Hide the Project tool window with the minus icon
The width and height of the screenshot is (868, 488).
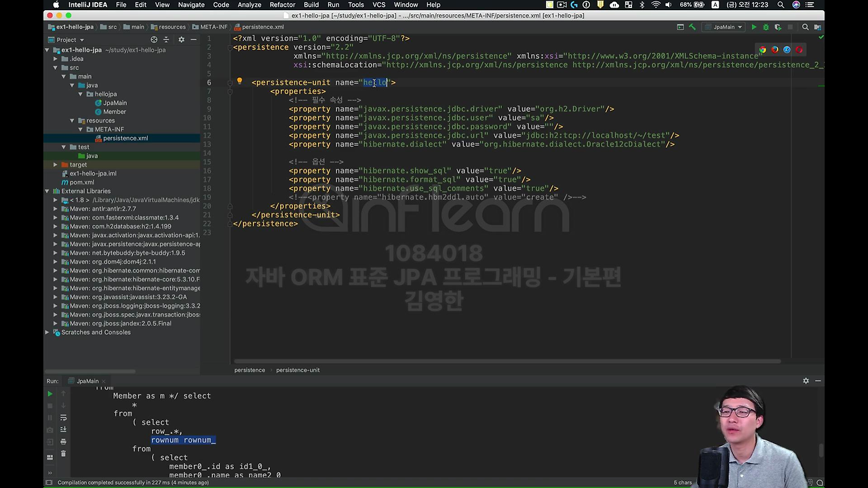pos(193,39)
